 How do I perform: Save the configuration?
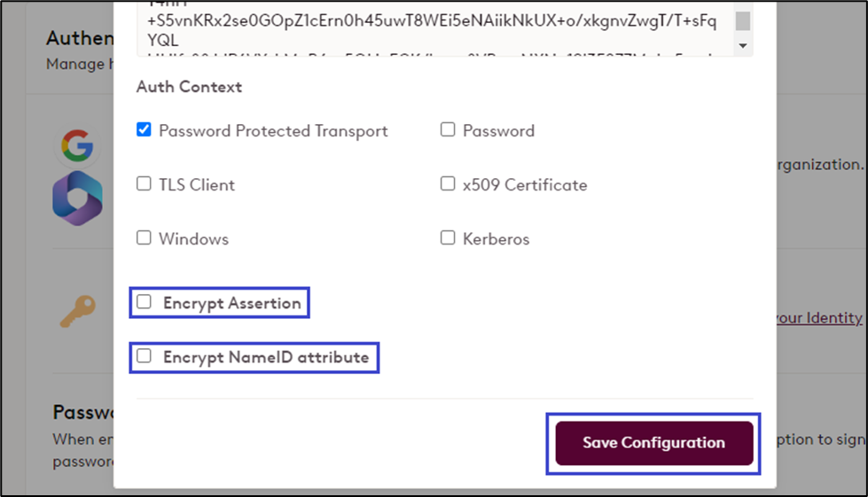(x=653, y=443)
